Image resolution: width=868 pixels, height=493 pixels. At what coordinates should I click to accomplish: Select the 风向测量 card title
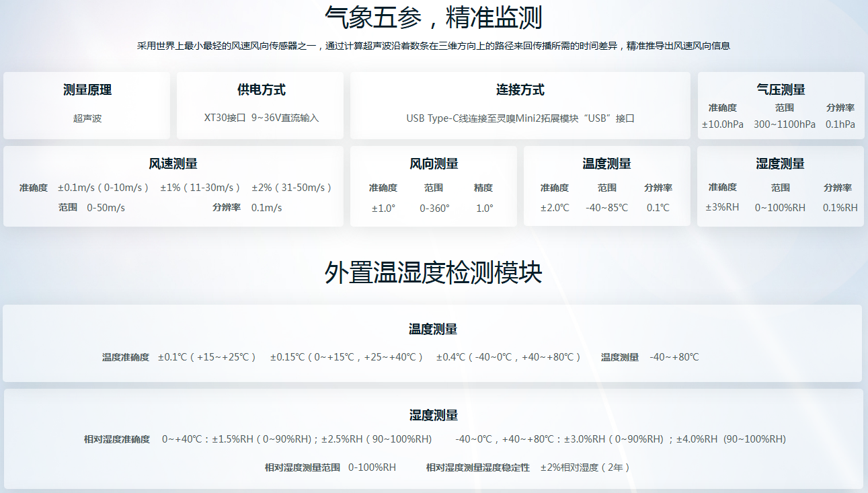[434, 164]
